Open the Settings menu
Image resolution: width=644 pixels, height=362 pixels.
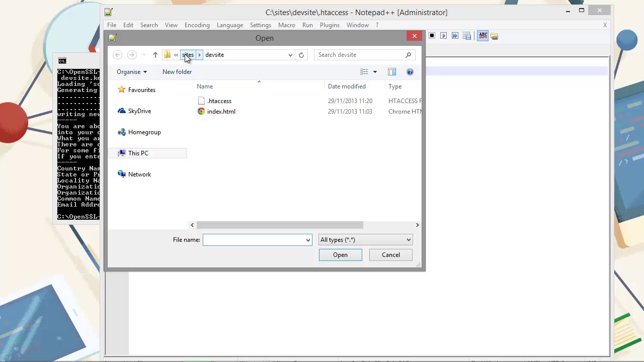point(261,25)
